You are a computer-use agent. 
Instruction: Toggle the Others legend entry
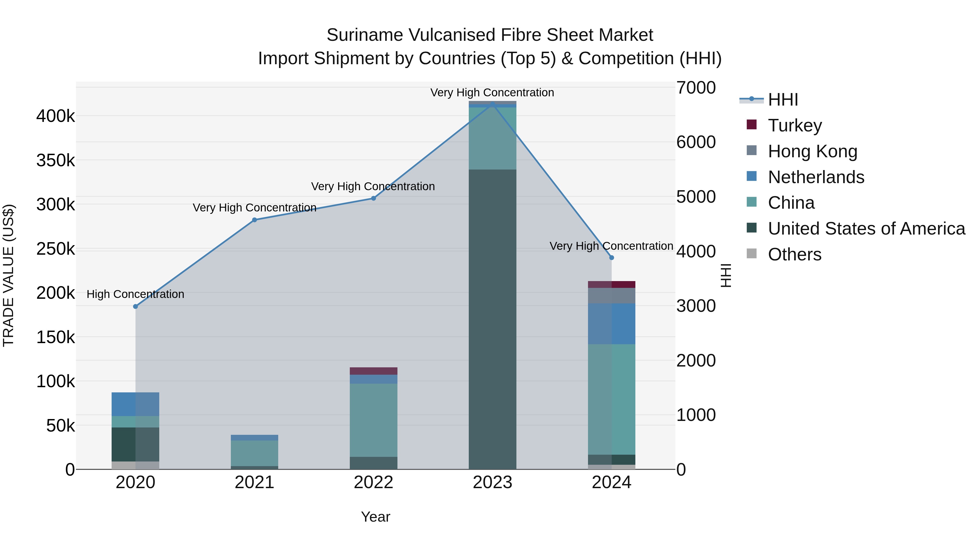(x=784, y=254)
